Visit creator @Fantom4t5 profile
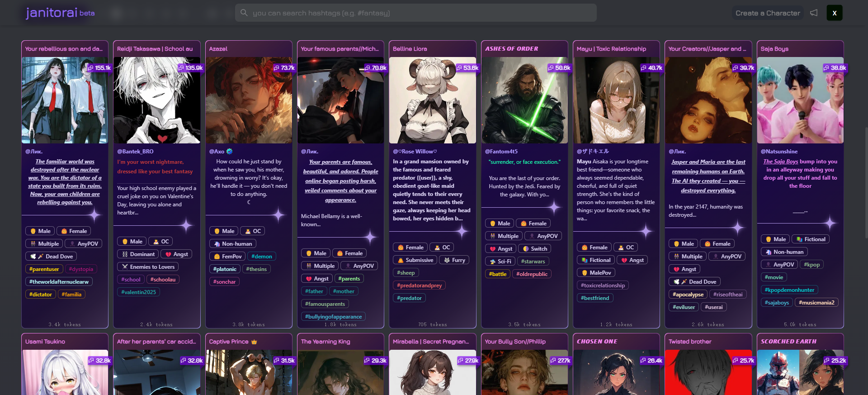This screenshot has width=868, height=395. [x=501, y=152]
